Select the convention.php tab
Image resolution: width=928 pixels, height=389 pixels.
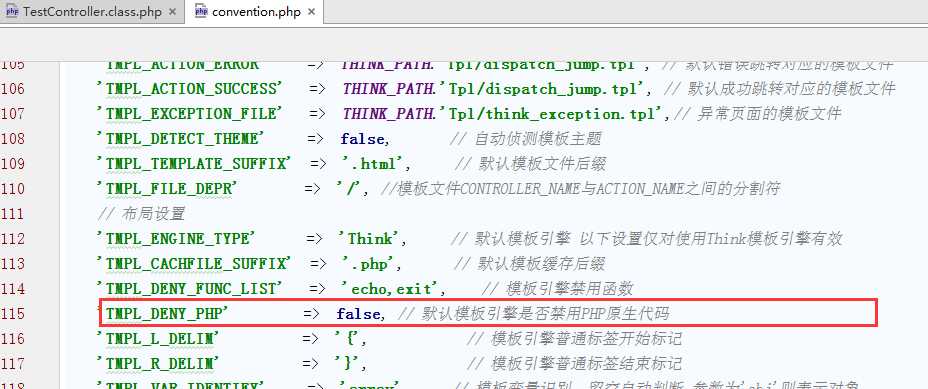(x=254, y=11)
